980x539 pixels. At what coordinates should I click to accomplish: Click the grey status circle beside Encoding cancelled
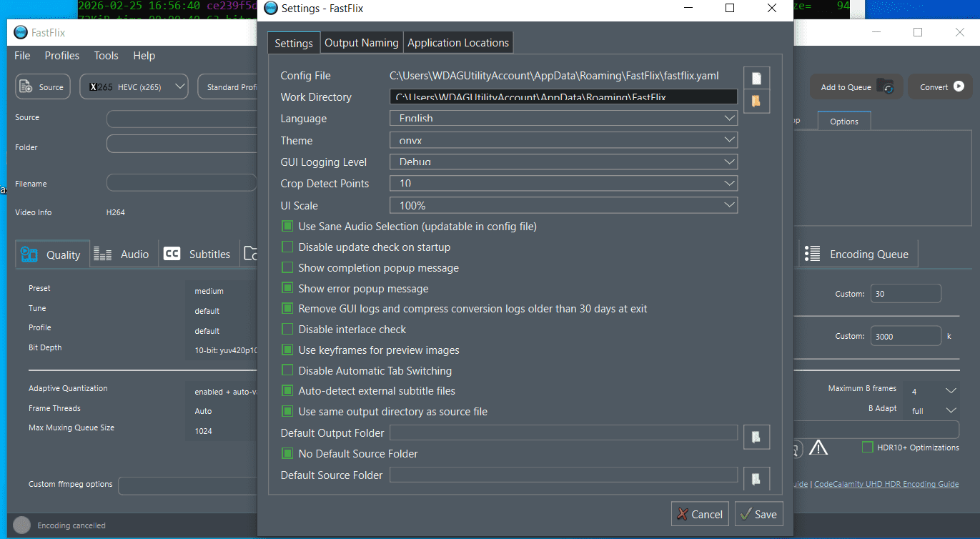[22, 525]
